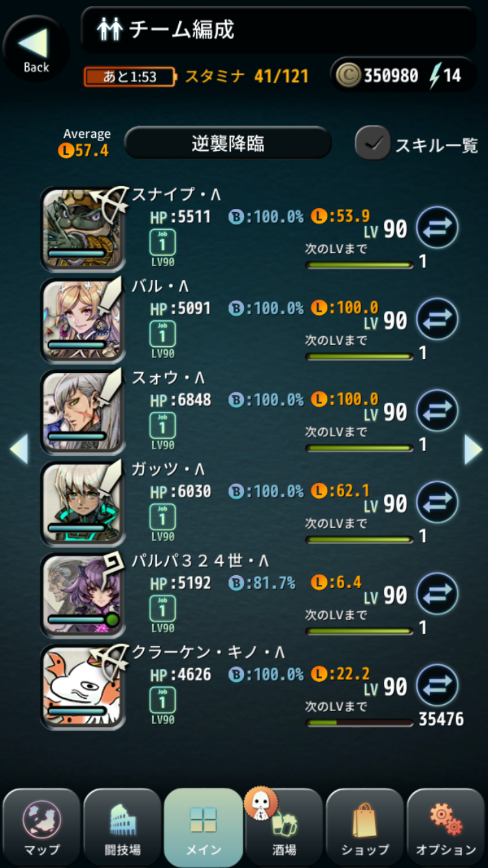Tap the swap icon for クラーケン・キノ・Λ

[437, 686]
